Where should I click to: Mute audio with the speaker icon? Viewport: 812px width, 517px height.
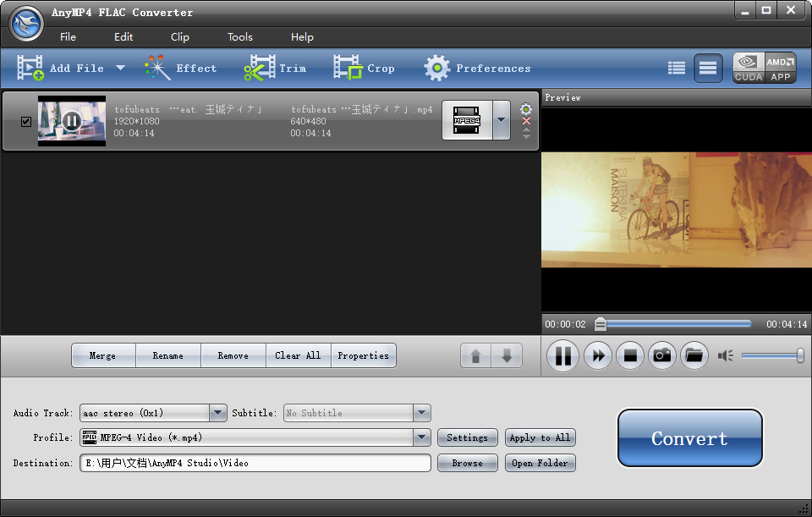point(725,356)
